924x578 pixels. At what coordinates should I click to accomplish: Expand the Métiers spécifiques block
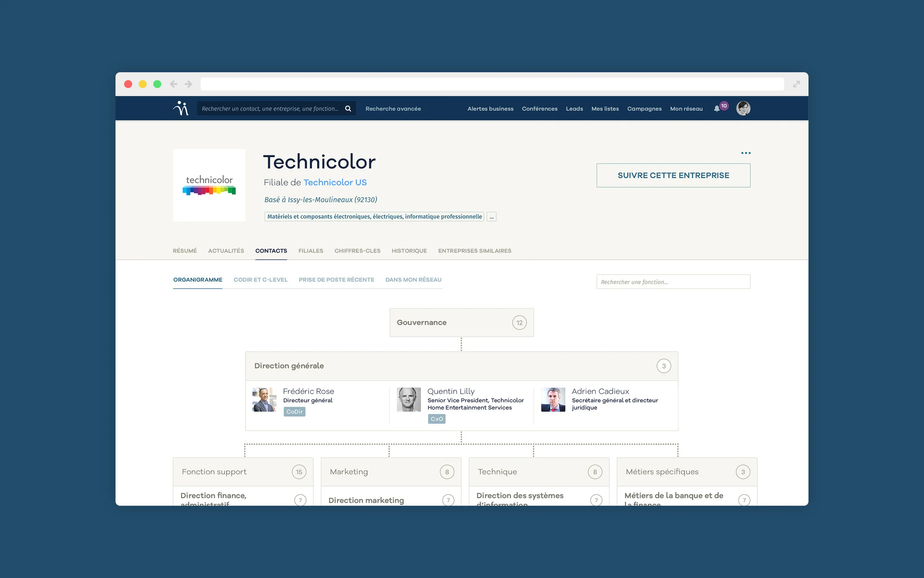tap(687, 472)
